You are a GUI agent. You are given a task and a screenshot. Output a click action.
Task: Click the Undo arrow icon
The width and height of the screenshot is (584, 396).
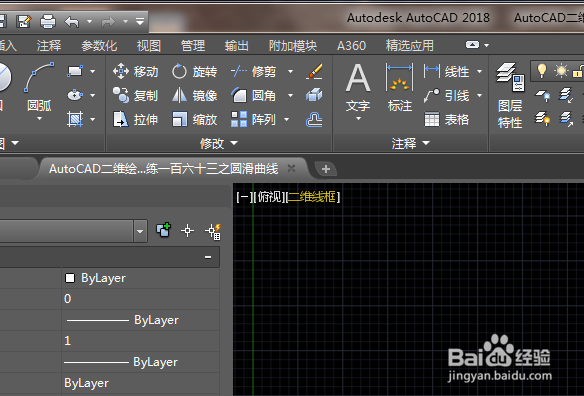72,22
